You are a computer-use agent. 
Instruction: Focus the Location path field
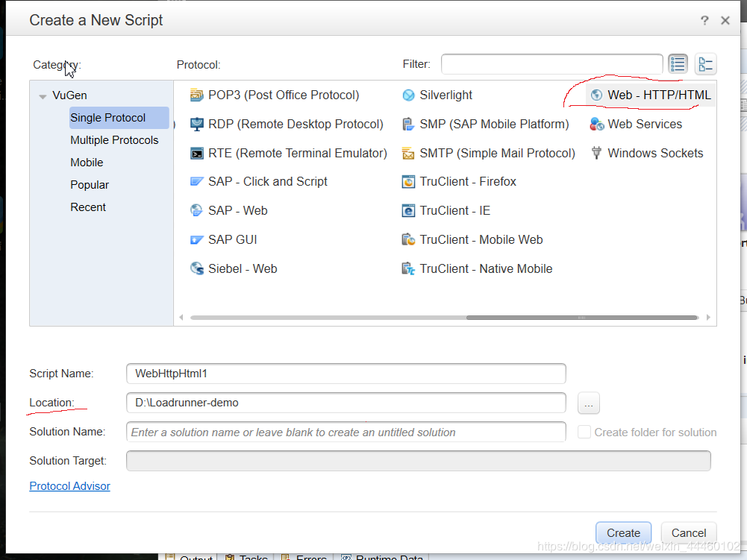click(x=346, y=403)
